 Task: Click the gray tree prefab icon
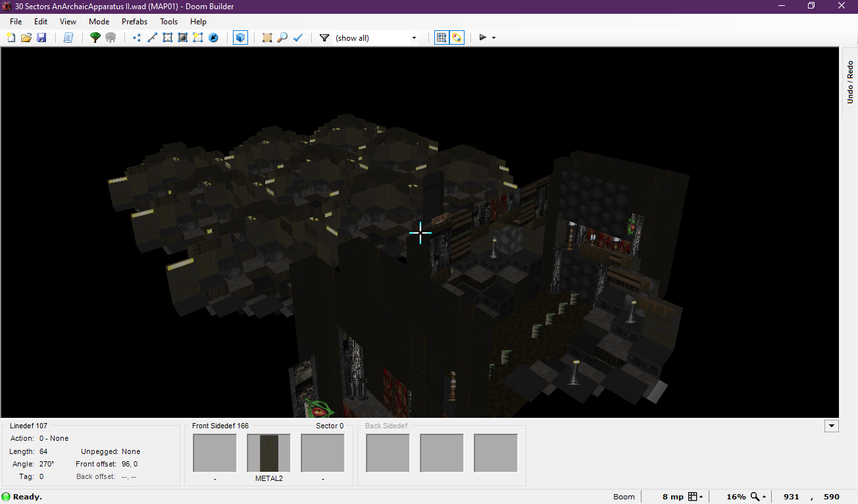click(111, 38)
